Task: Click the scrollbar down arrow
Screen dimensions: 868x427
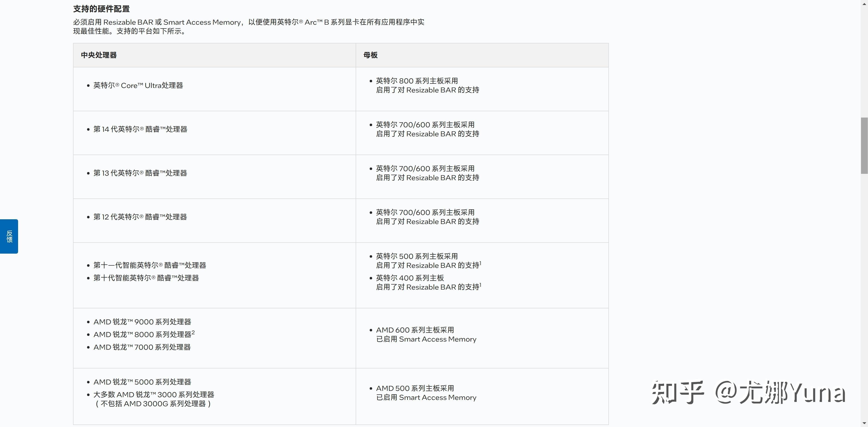Action: pyautogui.click(x=864, y=423)
